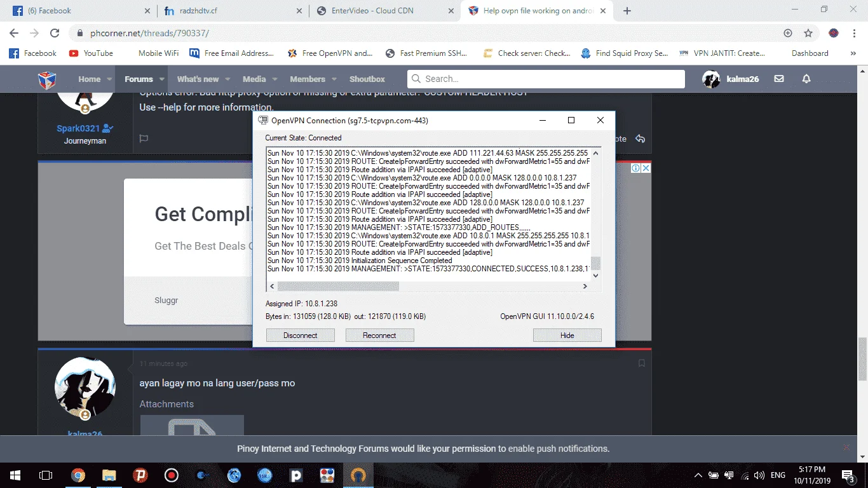Open the Windows Start menu
This screenshot has width=868, height=488.
click(x=15, y=475)
